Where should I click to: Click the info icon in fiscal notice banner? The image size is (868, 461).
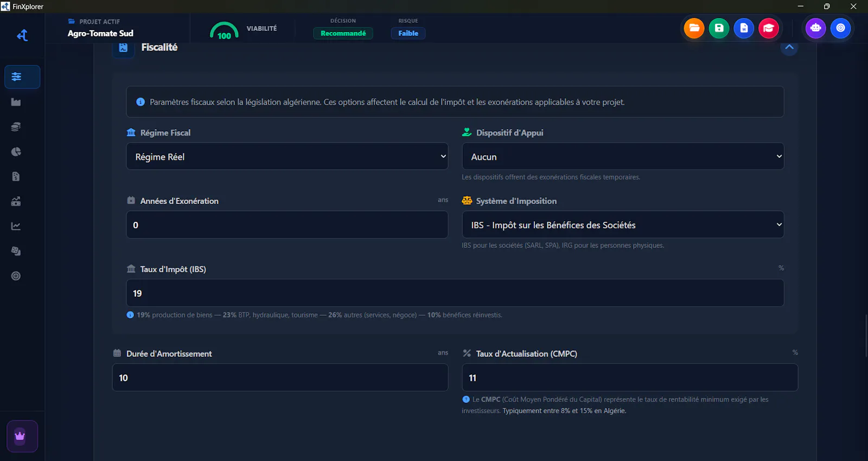click(141, 102)
